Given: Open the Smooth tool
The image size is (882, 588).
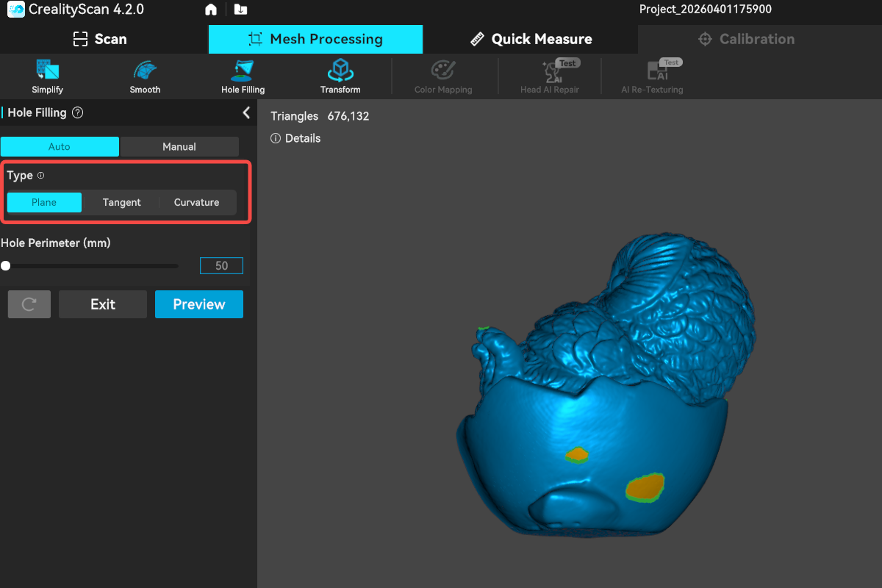Looking at the screenshot, I should 145,76.
